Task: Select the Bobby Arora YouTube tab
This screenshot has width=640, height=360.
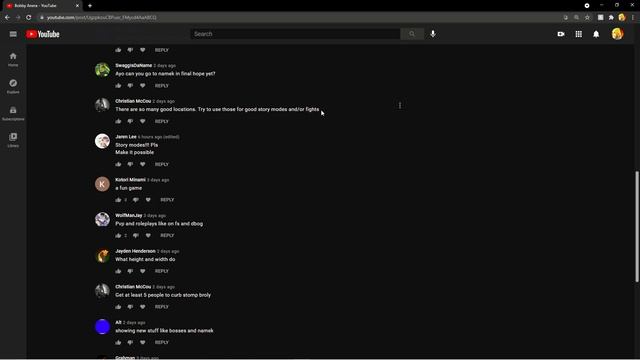Action: [42, 6]
